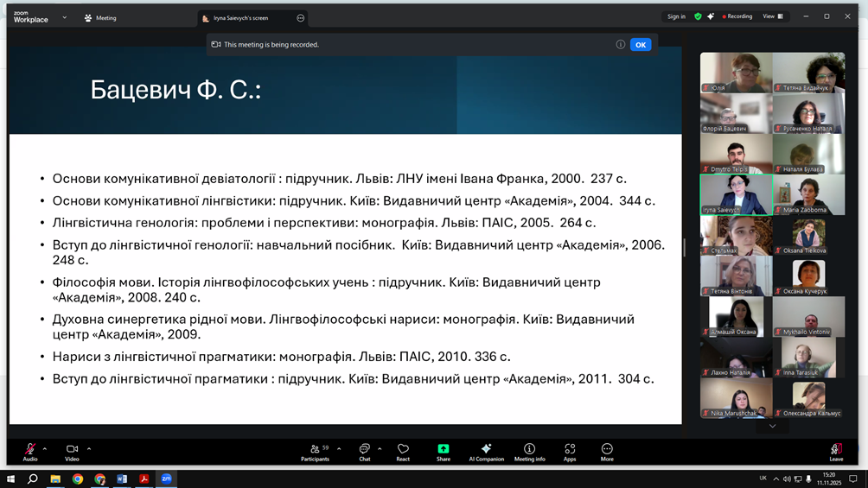Click the green Share screen icon
The width and height of the screenshot is (868, 488).
coord(443,450)
